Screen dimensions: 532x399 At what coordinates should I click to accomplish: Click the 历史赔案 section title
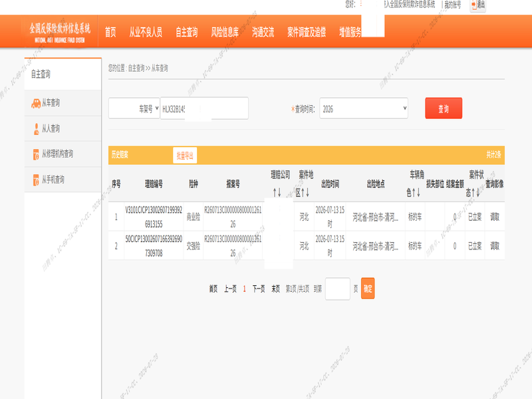[x=120, y=155]
